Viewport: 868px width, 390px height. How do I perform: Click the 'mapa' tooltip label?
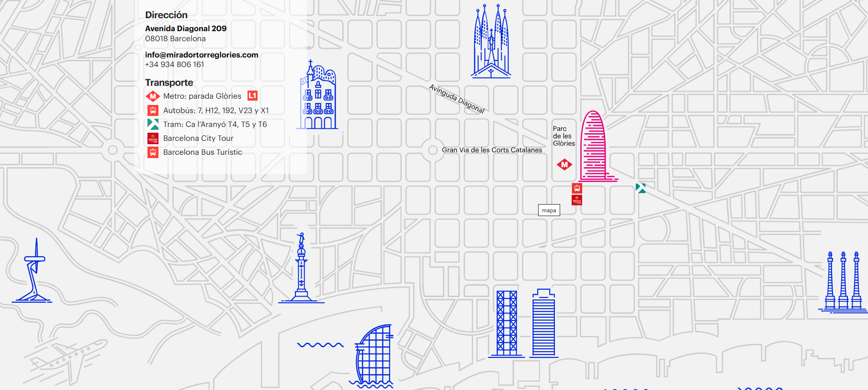click(x=549, y=210)
